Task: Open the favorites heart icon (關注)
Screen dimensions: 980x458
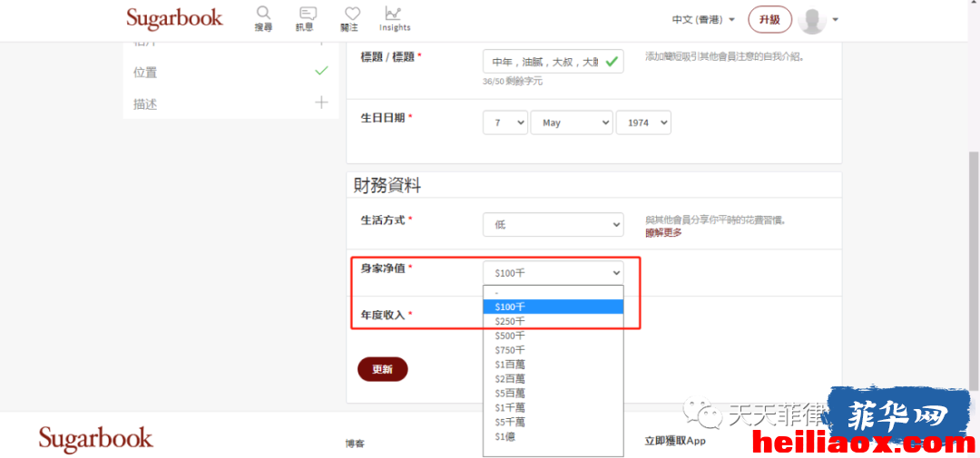Action: click(x=352, y=14)
